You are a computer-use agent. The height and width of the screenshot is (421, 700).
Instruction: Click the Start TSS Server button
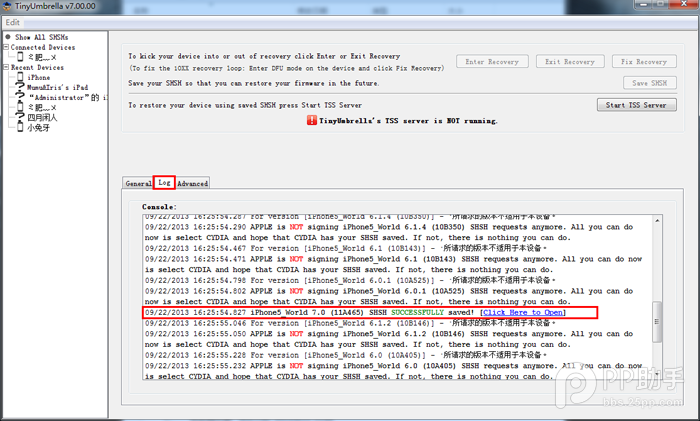pos(637,105)
